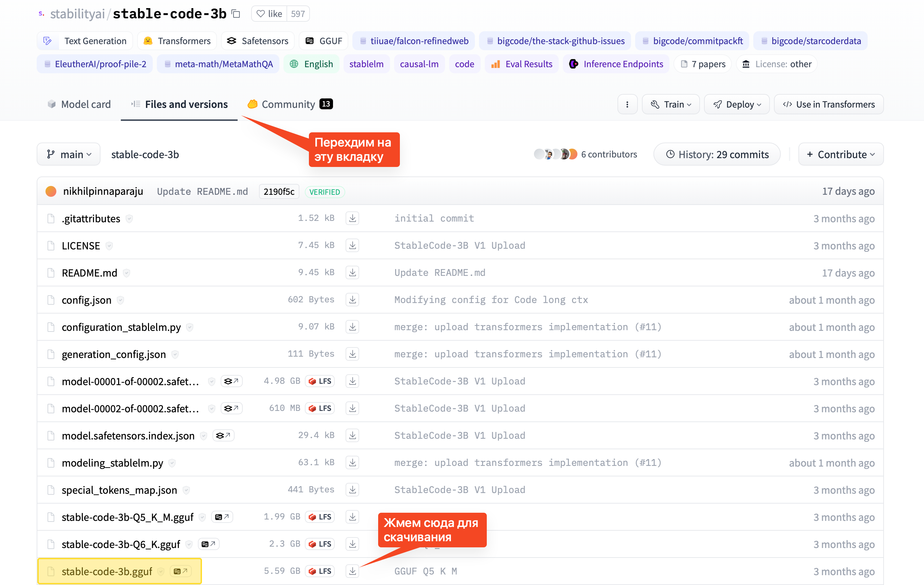Image resolution: width=924 pixels, height=585 pixels.
Task: Download stable-code-3b-Q5_K_M.gguf file
Action: click(352, 517)
